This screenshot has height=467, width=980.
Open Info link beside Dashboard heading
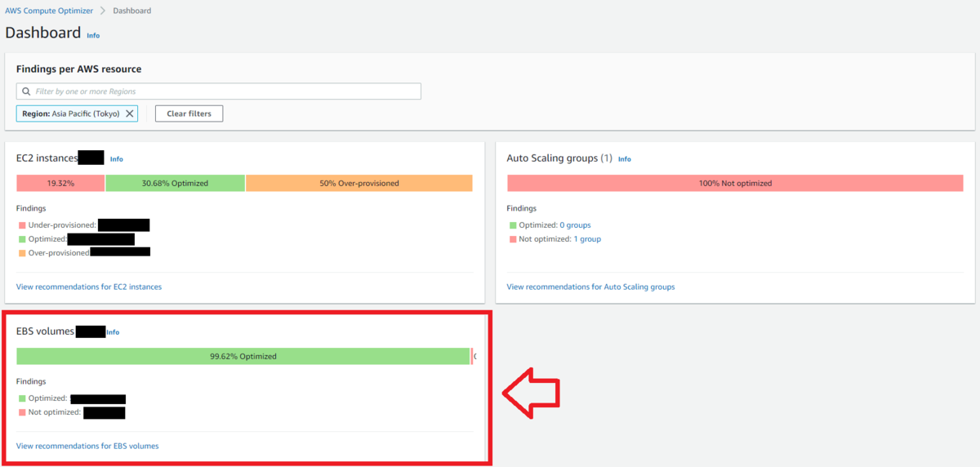pos(93,36)
